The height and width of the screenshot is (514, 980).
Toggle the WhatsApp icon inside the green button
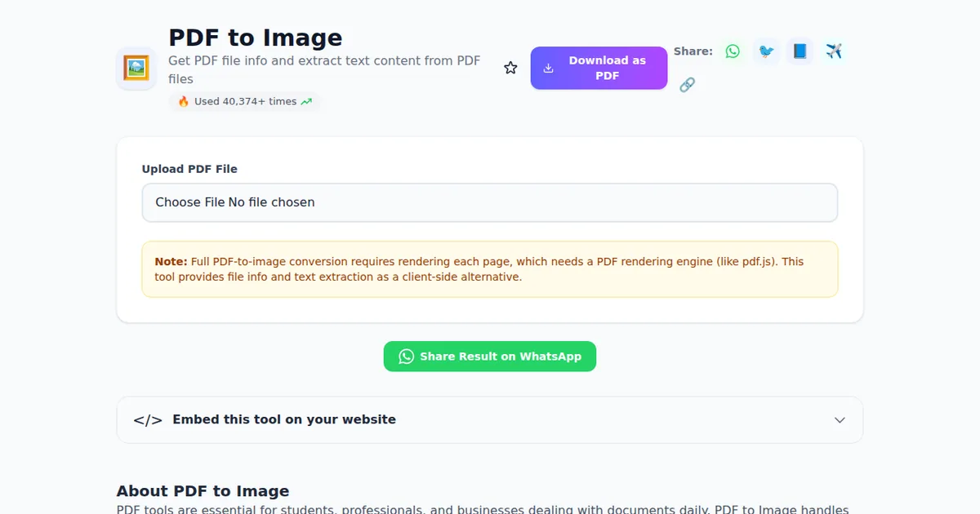[406, 357]
